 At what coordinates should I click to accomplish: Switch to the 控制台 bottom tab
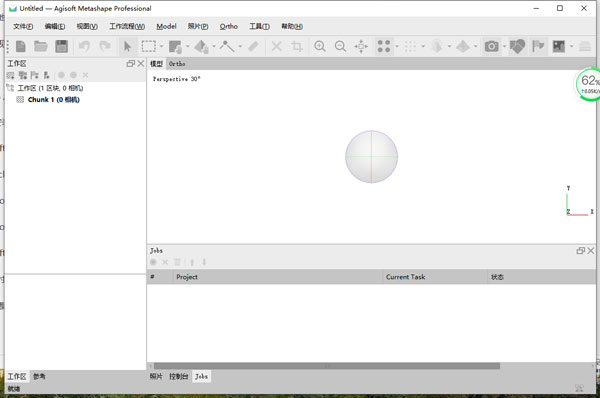coord(178,377)
